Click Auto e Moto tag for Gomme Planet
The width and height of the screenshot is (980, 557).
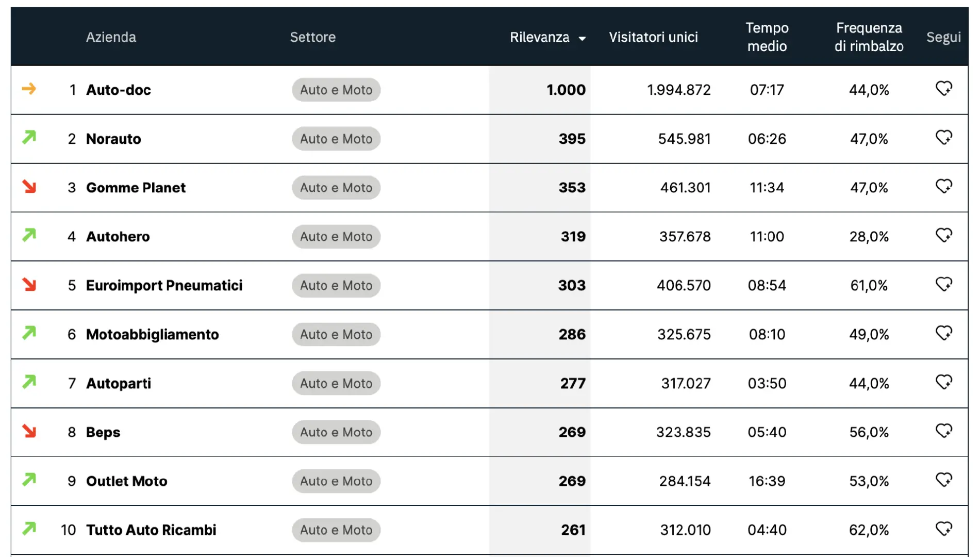coord(336,188)
